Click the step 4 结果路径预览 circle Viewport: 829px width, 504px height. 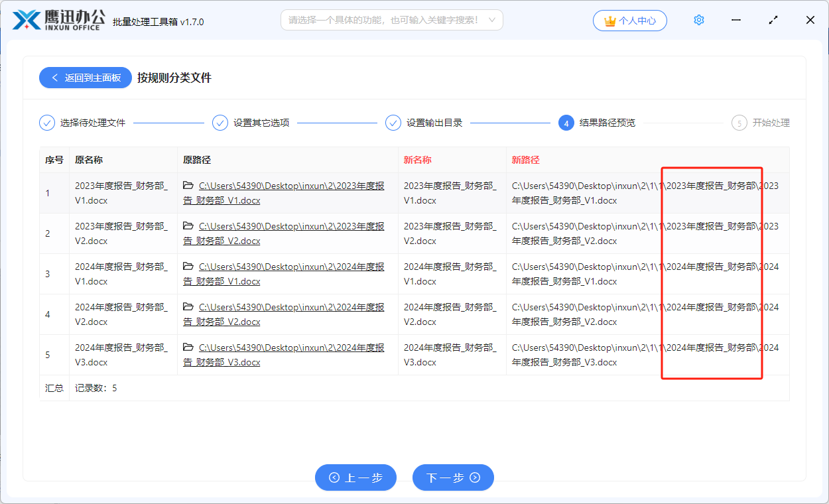coord(566,123)
